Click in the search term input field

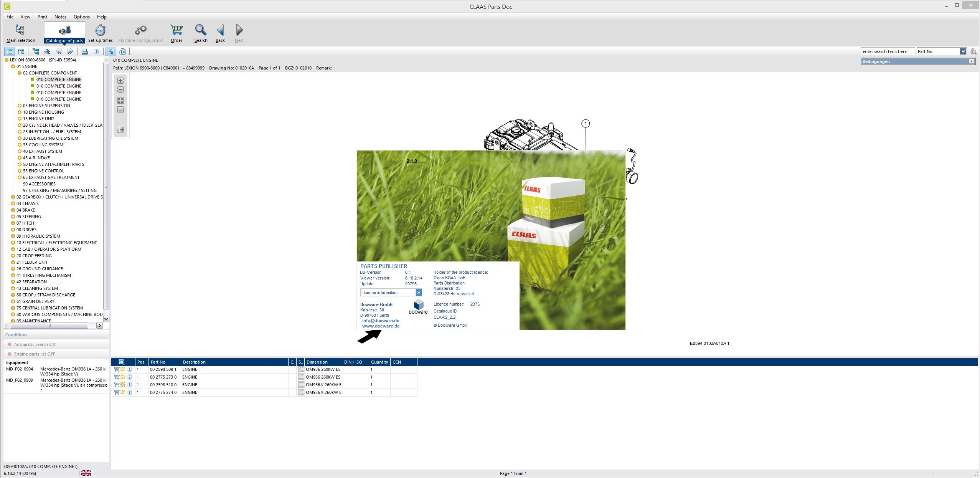(x=888, y=51)
